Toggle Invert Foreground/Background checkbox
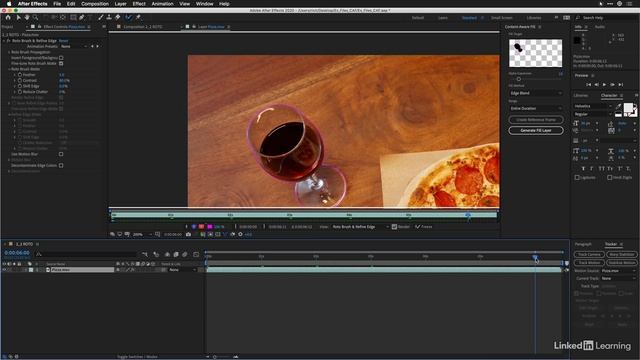Image resolution: width=640 pixels, height=360 pixels. (x=61, y=58)
